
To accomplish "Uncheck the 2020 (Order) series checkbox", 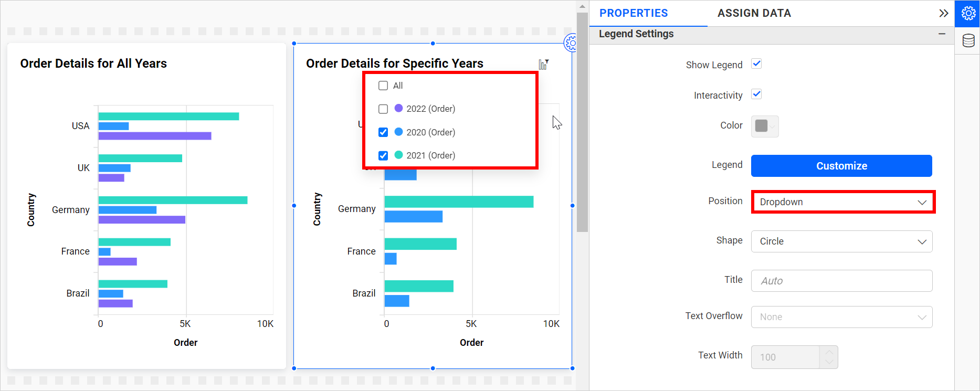I will [x=383, y=132].
